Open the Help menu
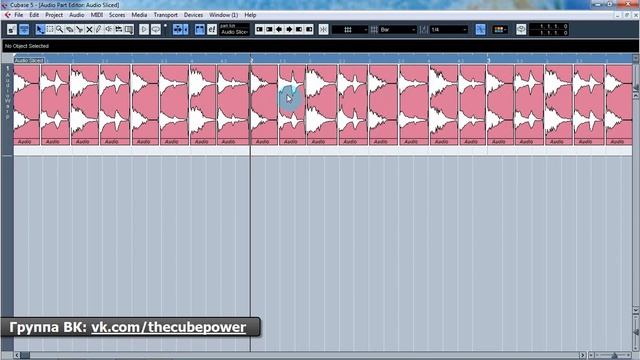 (x=250, y=15)
